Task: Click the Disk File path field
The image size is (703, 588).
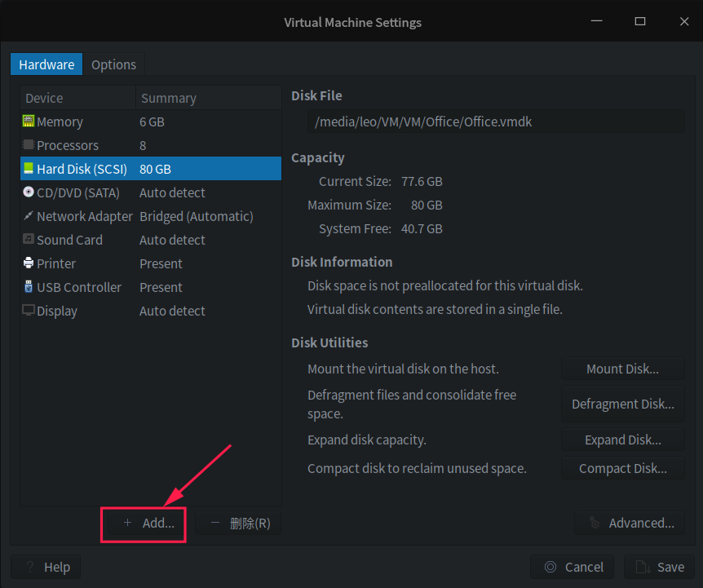Action: coord(488,121)
